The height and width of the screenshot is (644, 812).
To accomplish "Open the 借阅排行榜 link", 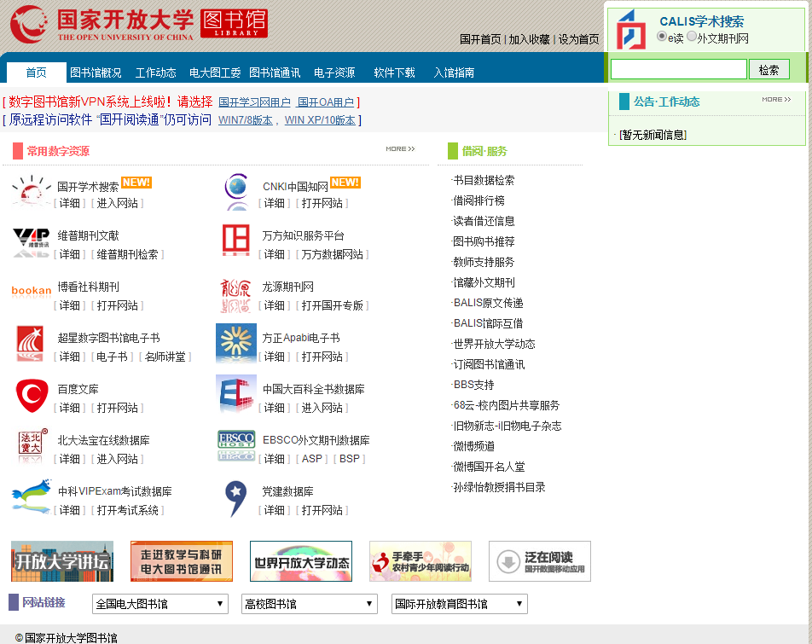I will [x=478, y=200].
